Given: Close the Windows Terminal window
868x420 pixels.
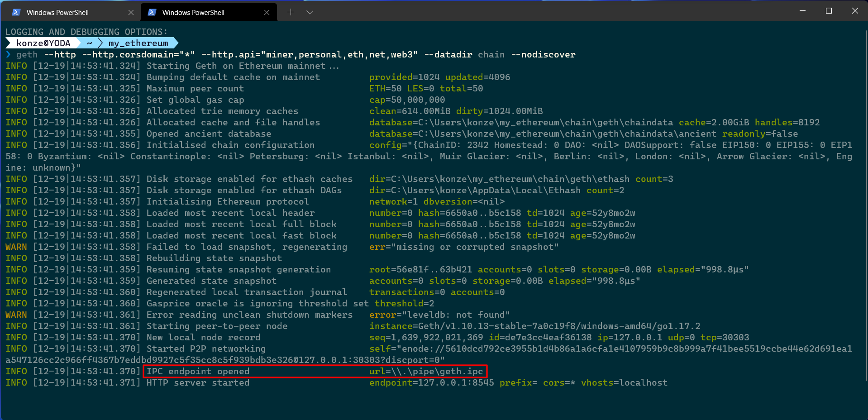Looking at the screenshot, I should (854, 11).
